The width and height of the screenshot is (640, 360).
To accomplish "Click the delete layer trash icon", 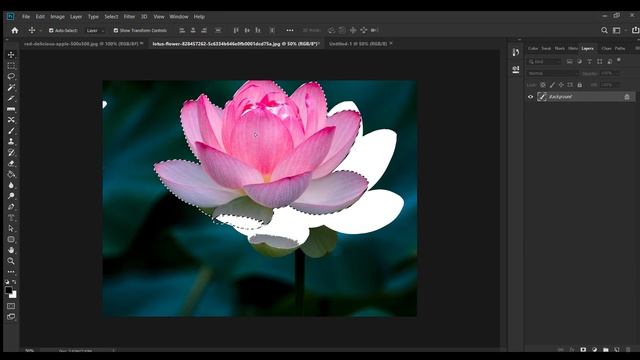I will tap(628, 350).
